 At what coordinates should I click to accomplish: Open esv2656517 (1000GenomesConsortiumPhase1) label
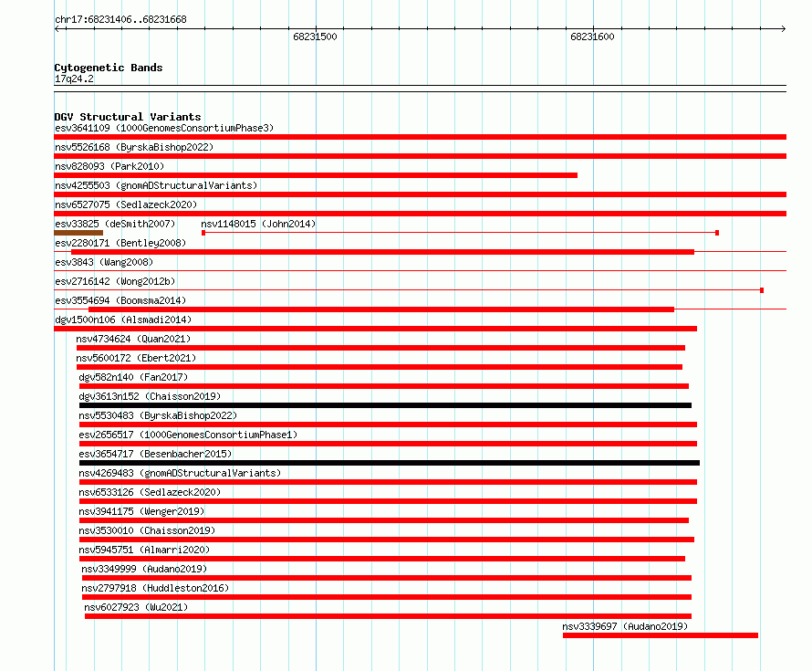188,435
